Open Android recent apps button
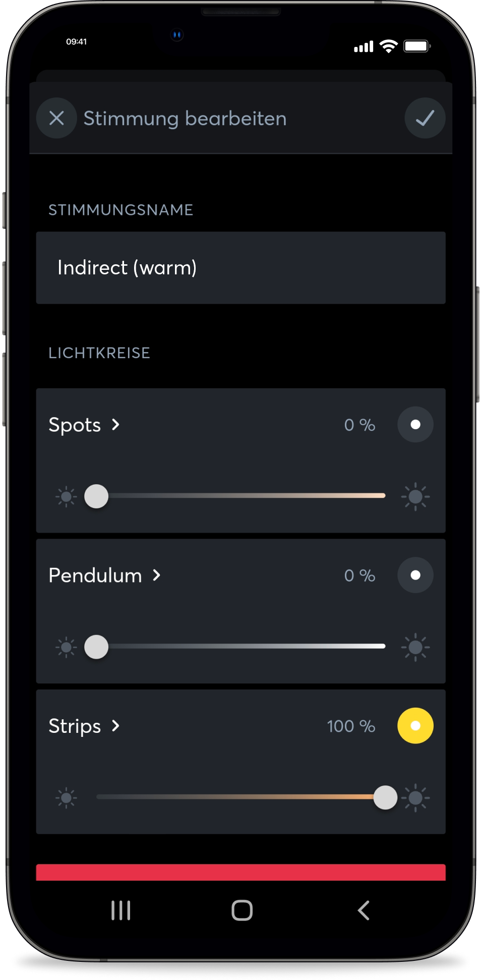This screenshot has height=980, width=482. pyautogui.click(x=121, y=910)
